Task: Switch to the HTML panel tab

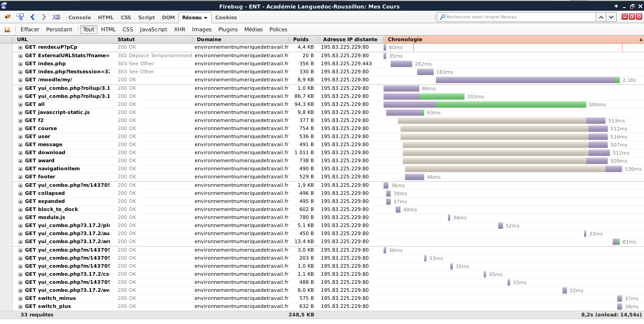Action: coord(106,17)
